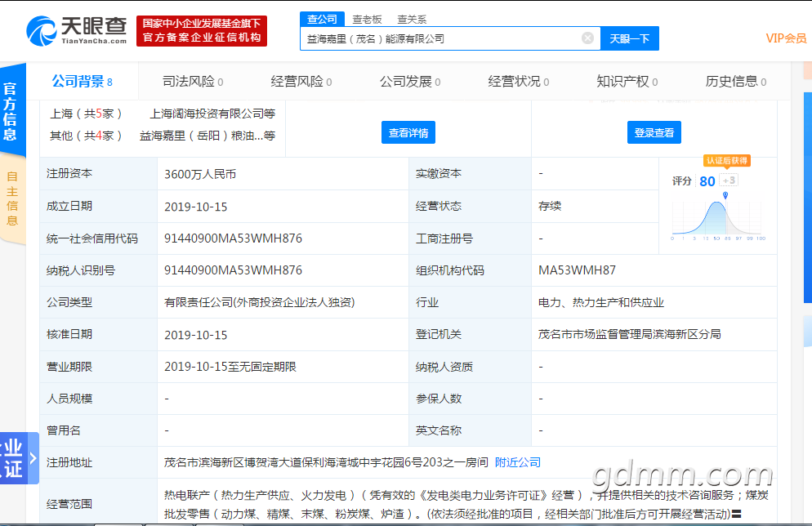The image size is (812, 526).
Task: Open the 公司背景 tab
Action: click(x=82, y=82)
